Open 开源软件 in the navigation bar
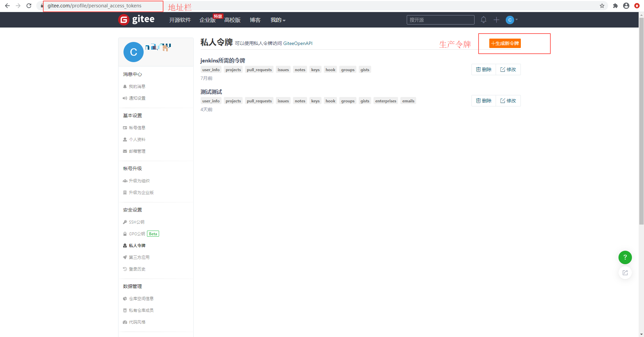This screenshot has height=337, width=644. (180, 20)
